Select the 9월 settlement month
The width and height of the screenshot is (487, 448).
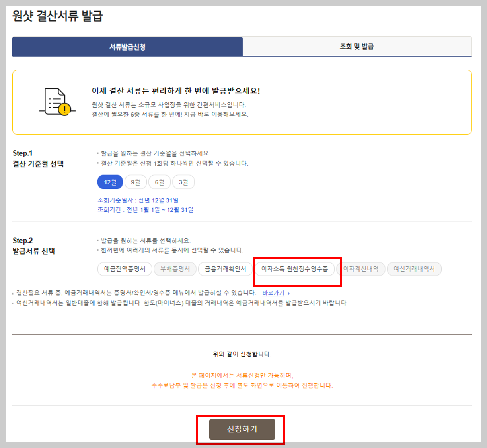click(136, 182)
